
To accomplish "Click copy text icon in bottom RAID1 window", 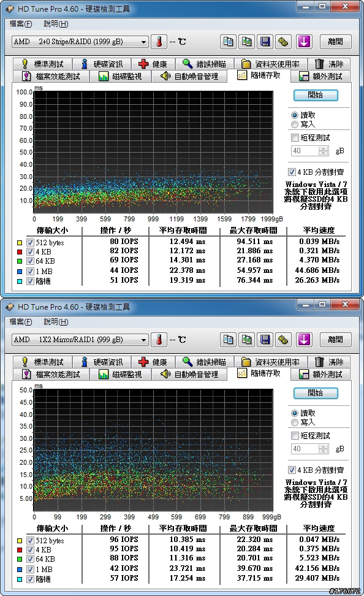I will pyautogui.click(x=228, y=340).
